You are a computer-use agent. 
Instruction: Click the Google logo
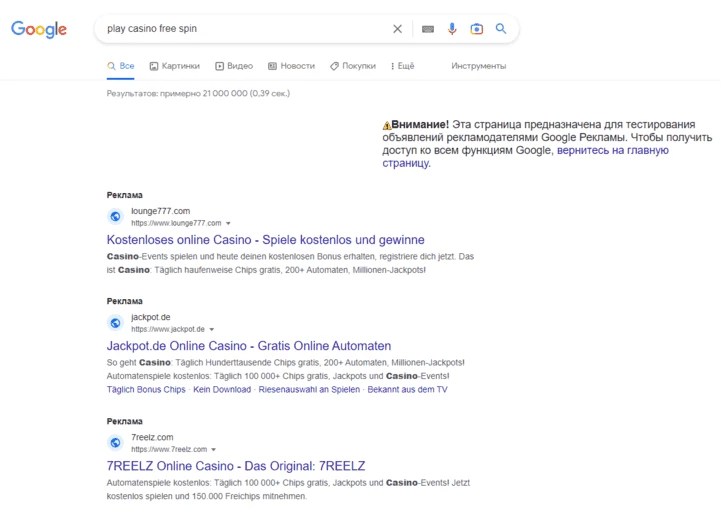[39, 29]
